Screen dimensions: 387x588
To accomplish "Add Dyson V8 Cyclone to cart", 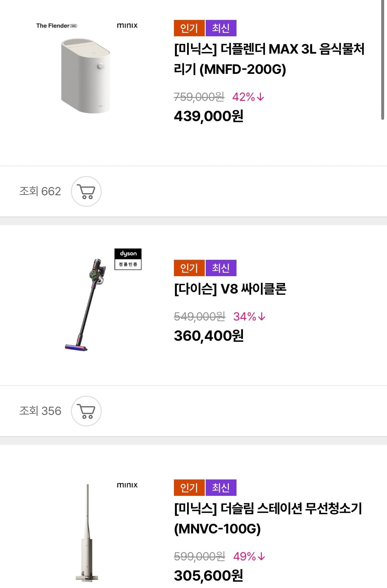I will coord(86,411).
